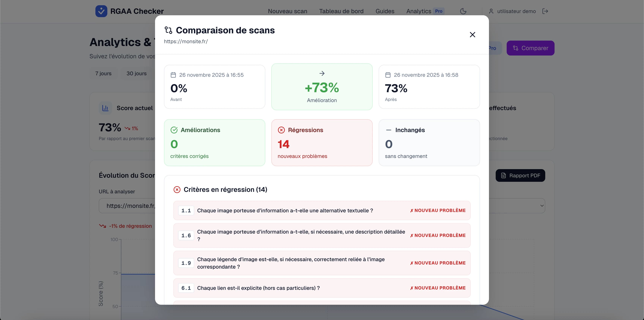Viewport: 644px width, 320px height.
Task: Open the Guides section
Action: pos(385,11)
